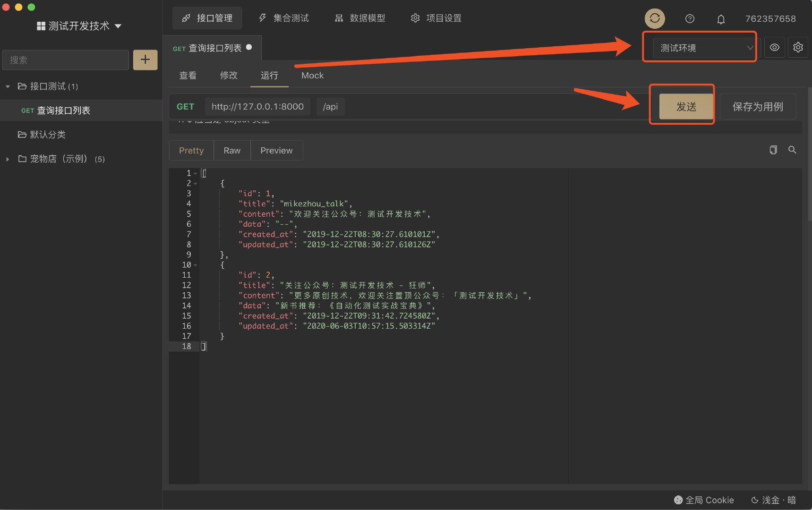Click the 数据模型 hierarchy icon
The image size is (812, 510).
(339, 18)
